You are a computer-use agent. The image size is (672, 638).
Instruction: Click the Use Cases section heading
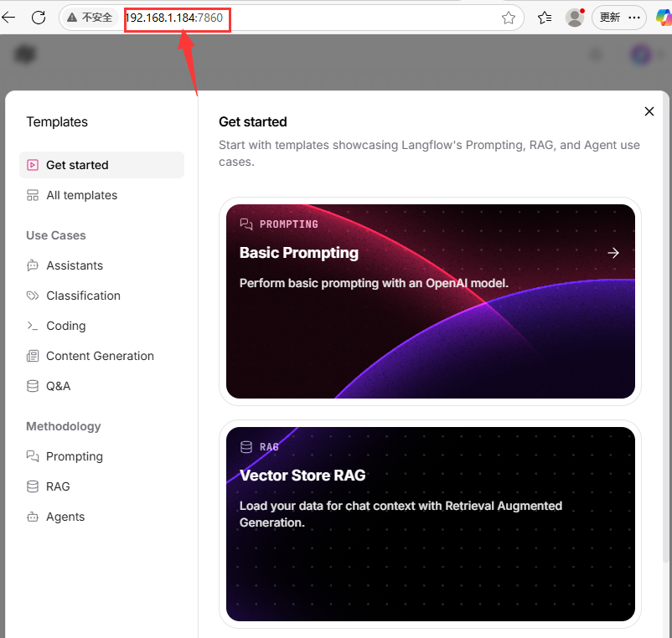coord(55,235)
